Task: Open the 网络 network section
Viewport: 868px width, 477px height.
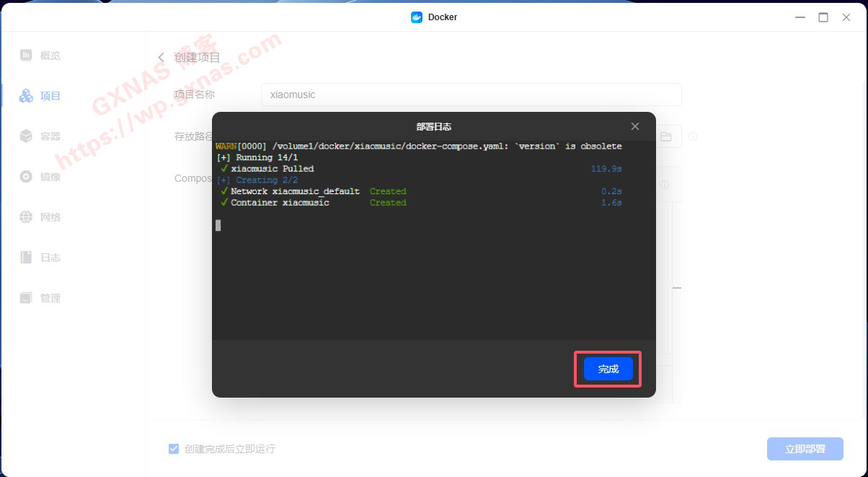Action: click(26, 217)
